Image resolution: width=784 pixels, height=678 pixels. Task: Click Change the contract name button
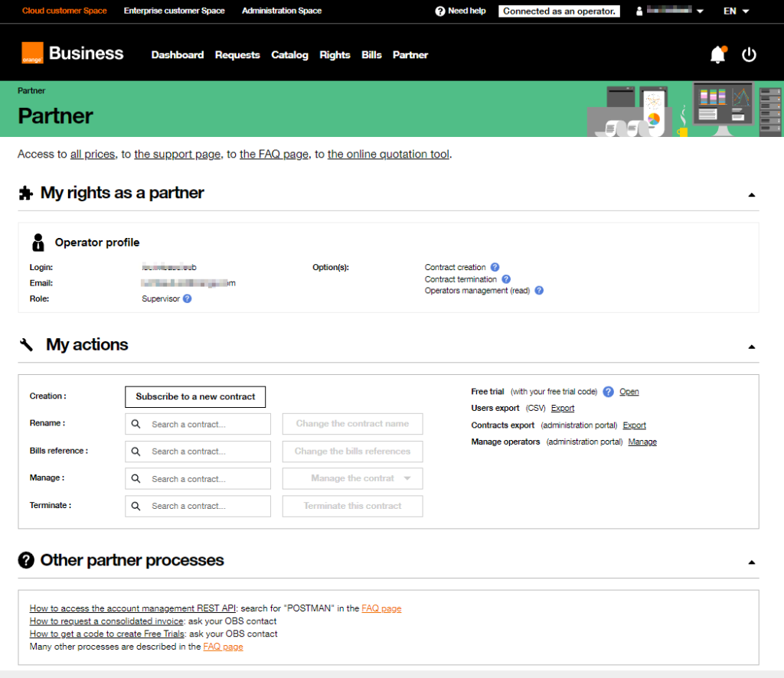(x=352, y=424)
